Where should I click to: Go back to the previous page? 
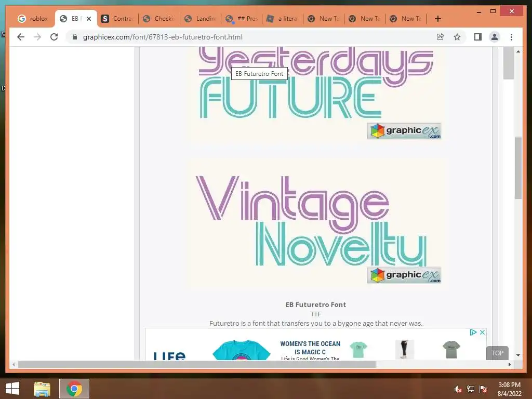point(21,37)
